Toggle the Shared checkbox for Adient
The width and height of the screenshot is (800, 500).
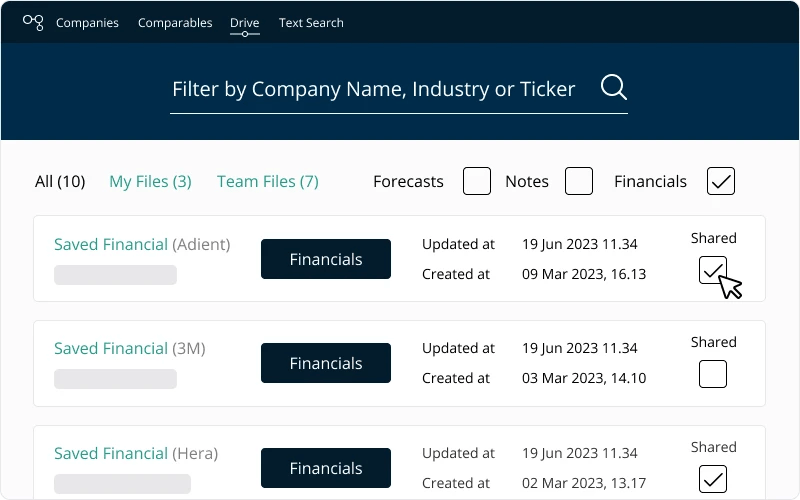pyautogui.click(x=713, y=270)
